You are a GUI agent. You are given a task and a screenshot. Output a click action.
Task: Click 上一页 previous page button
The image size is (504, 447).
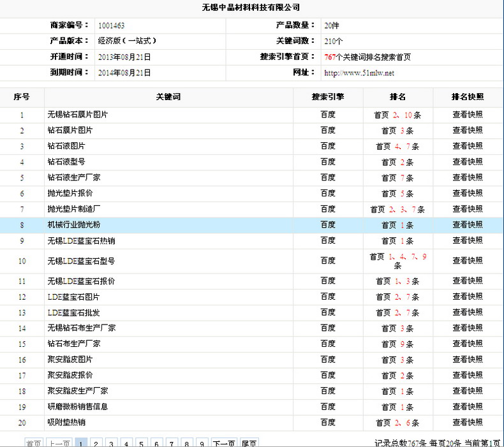click(59, 443)
